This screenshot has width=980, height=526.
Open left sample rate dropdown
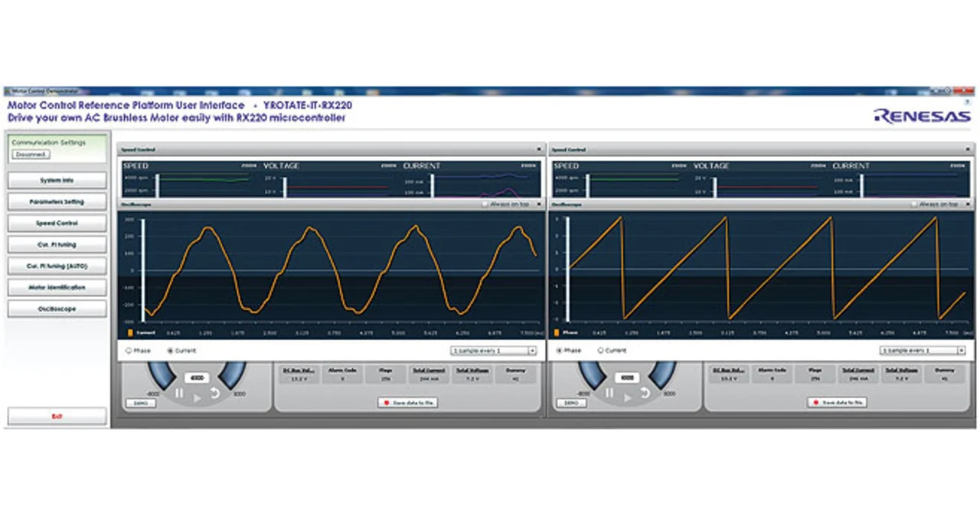(x=494, y=351)
